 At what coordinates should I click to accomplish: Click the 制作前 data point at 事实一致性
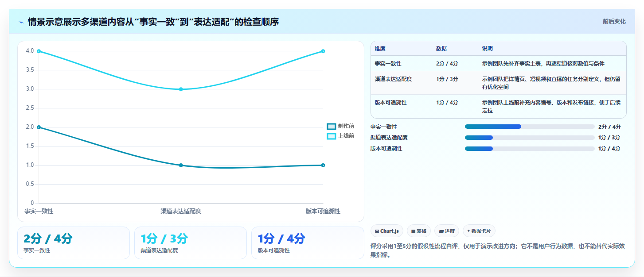(39, 127)
